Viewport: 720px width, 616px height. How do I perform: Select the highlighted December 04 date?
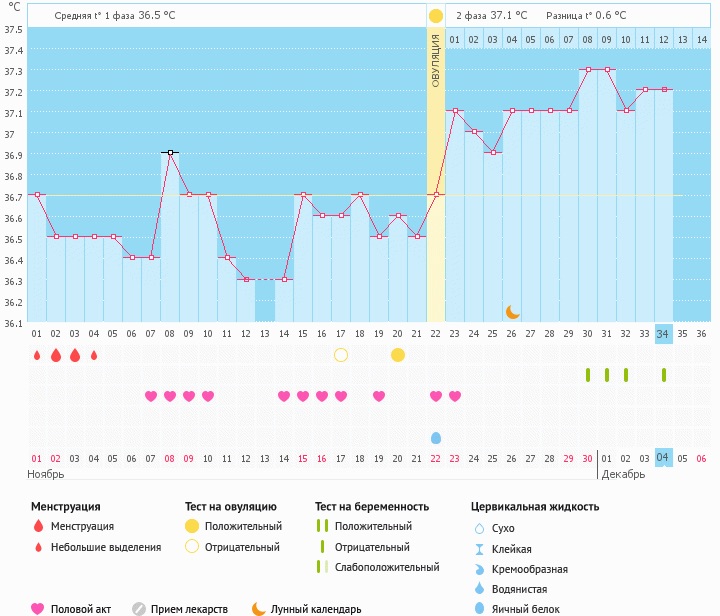664,458
